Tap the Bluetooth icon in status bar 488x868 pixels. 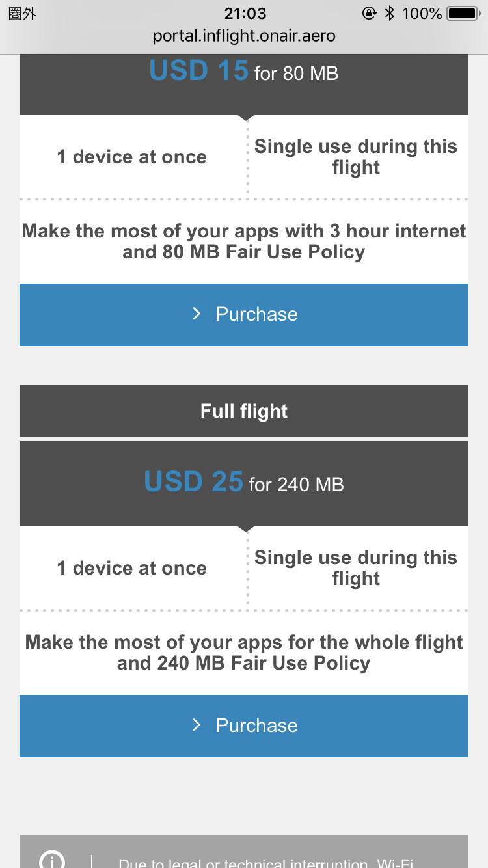coord(390,13)
